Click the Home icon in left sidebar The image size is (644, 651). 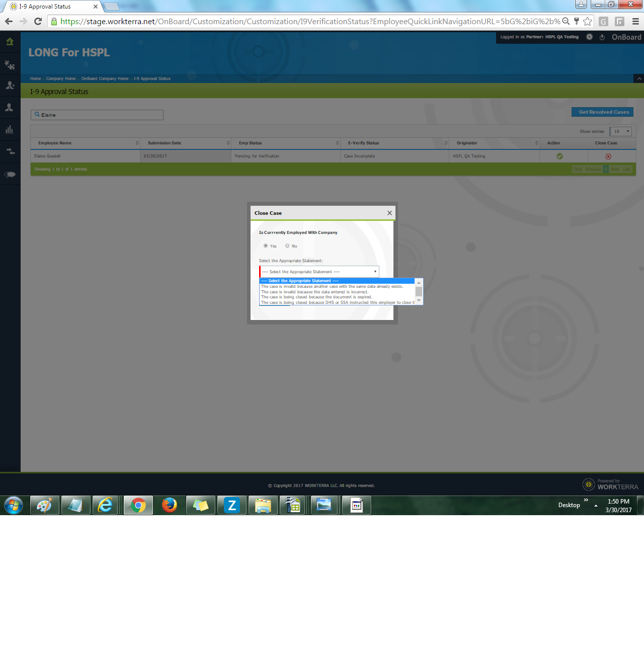click(10, 42)
